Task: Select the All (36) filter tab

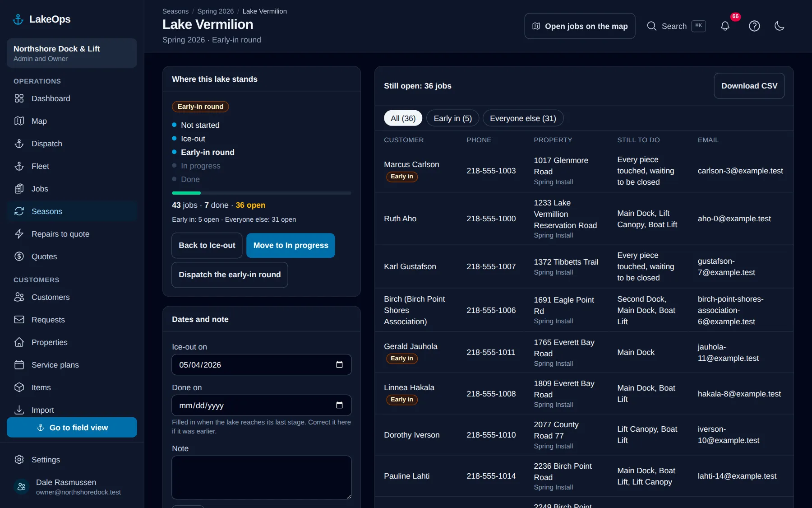Action: 403,118
